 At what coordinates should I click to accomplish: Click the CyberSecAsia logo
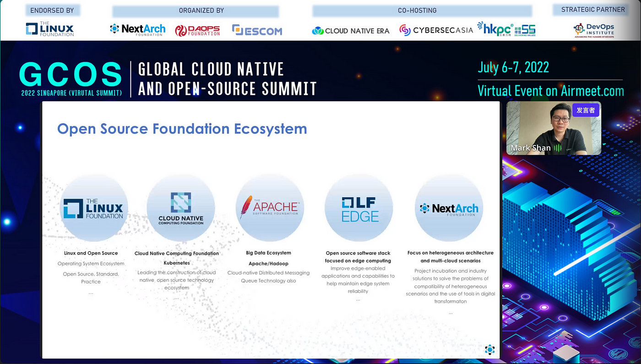[x=436, y=30]
